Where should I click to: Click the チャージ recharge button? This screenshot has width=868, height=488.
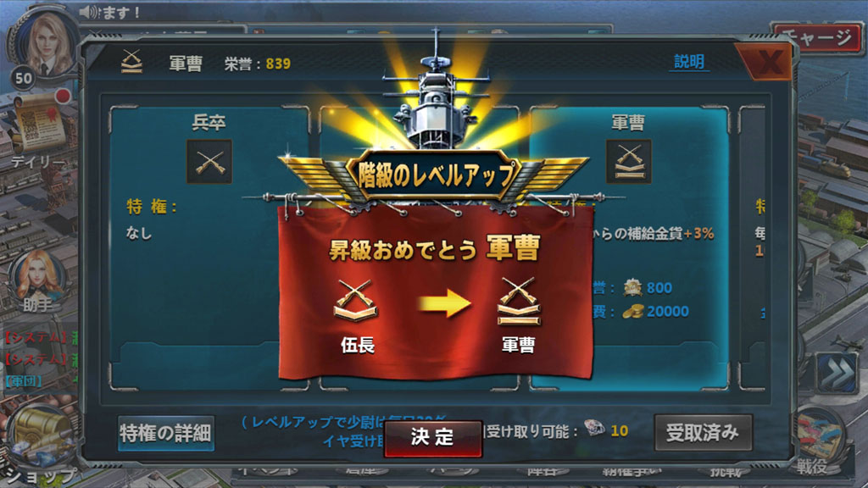coord(818,38)
